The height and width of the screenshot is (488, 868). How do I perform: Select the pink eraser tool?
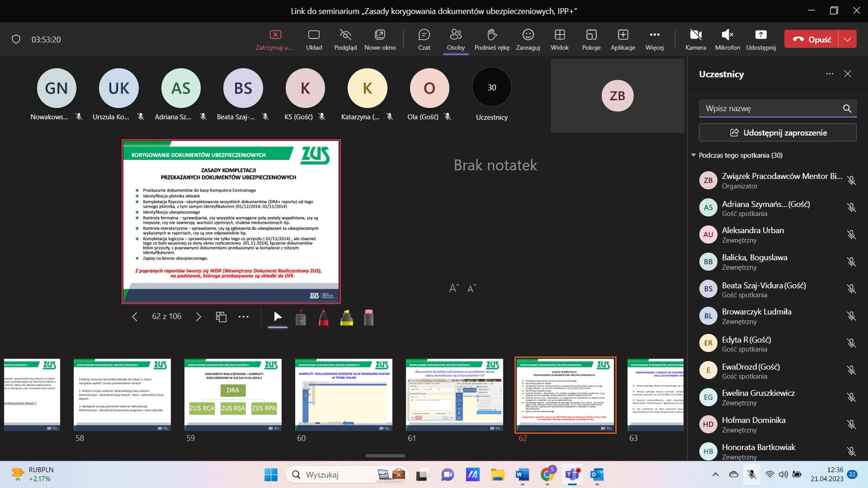[x=369, y=318]
